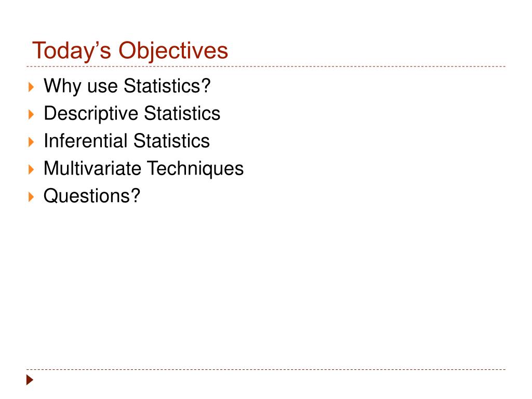Viewport: 532px width, 399px height.
Task: Click the word Today's in the title
Action: 72,51
